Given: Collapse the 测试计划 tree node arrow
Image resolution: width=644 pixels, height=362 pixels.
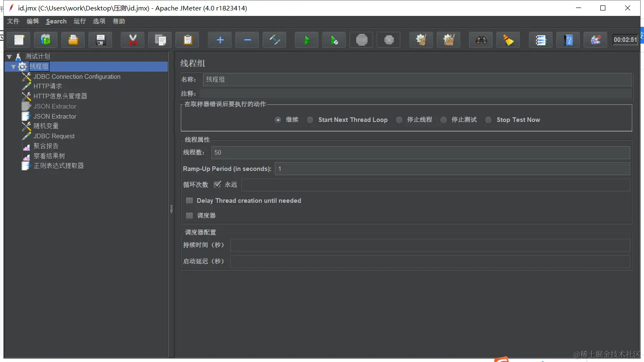Looking at the screenshot, I should click(9, 57).
